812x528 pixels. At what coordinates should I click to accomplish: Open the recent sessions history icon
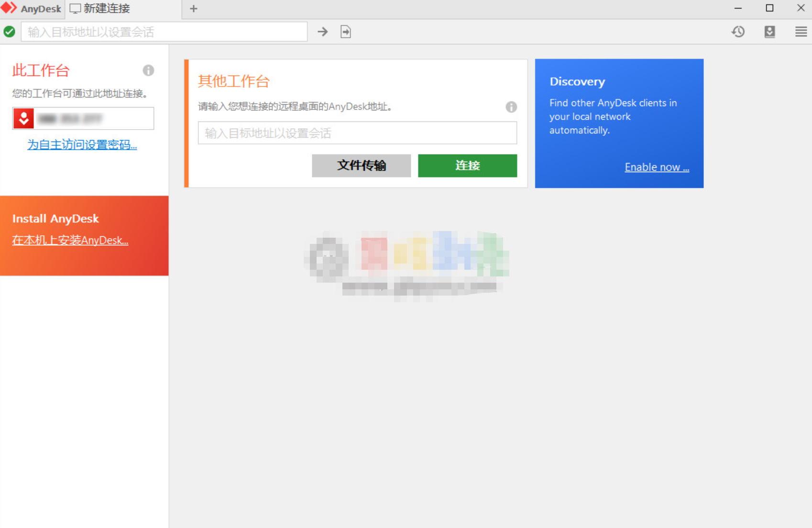click(738, 32)
